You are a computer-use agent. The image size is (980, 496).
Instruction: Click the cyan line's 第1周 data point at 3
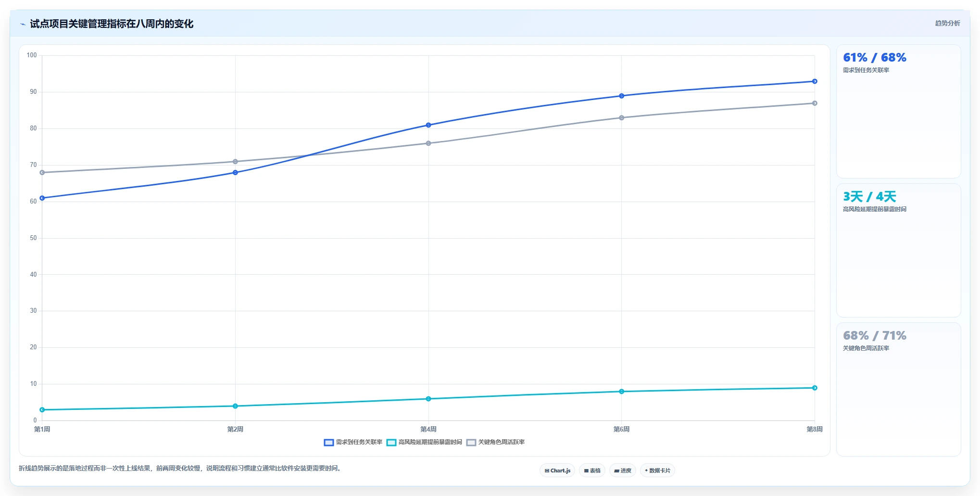pyautogui.click(x=42, y=410)
